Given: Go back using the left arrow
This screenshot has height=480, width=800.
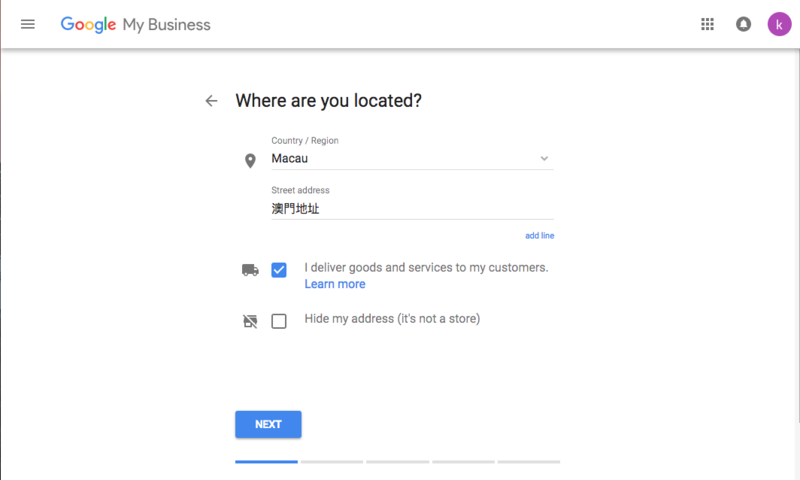Looking at the screenshot, I should 211,101.
